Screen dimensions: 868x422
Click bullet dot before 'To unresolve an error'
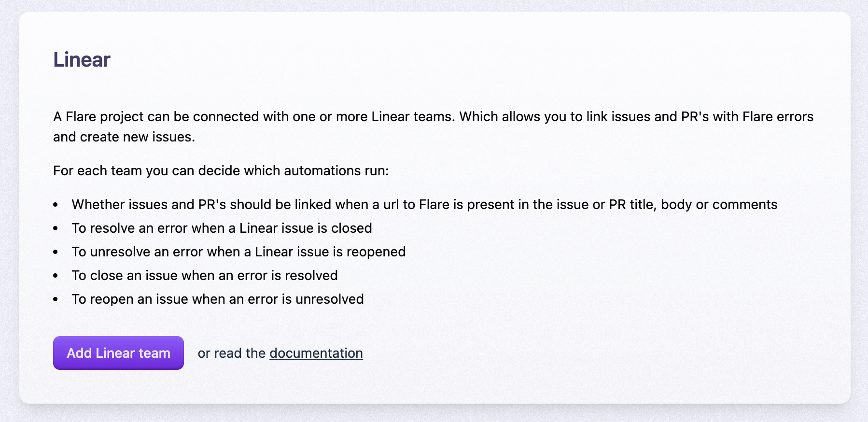pos(56,253)
